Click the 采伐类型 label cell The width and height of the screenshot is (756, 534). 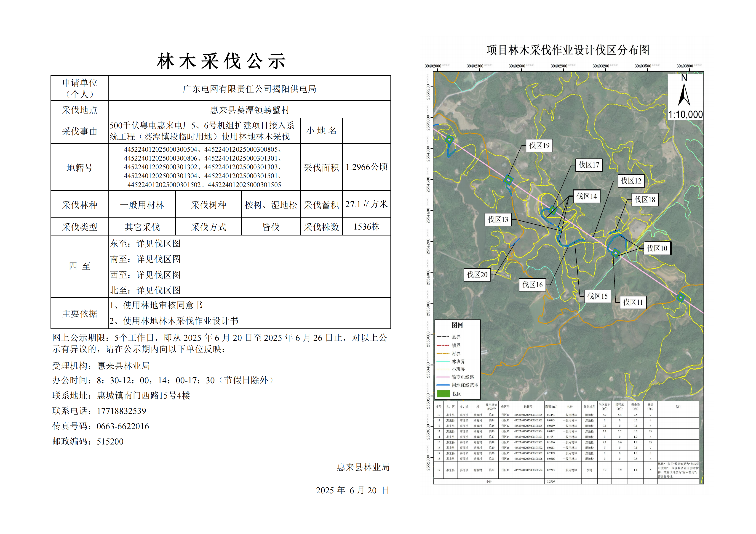tap(80, 227)
